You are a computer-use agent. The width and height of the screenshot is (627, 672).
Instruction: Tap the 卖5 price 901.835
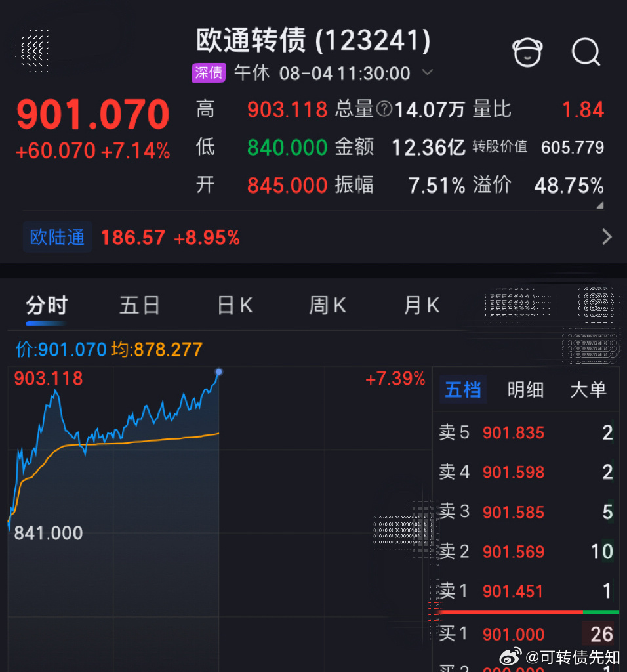pos(513,433)
